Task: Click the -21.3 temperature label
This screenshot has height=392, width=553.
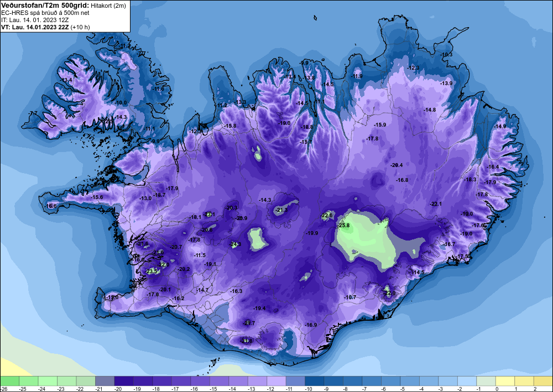Action: [x=281, y=210]
